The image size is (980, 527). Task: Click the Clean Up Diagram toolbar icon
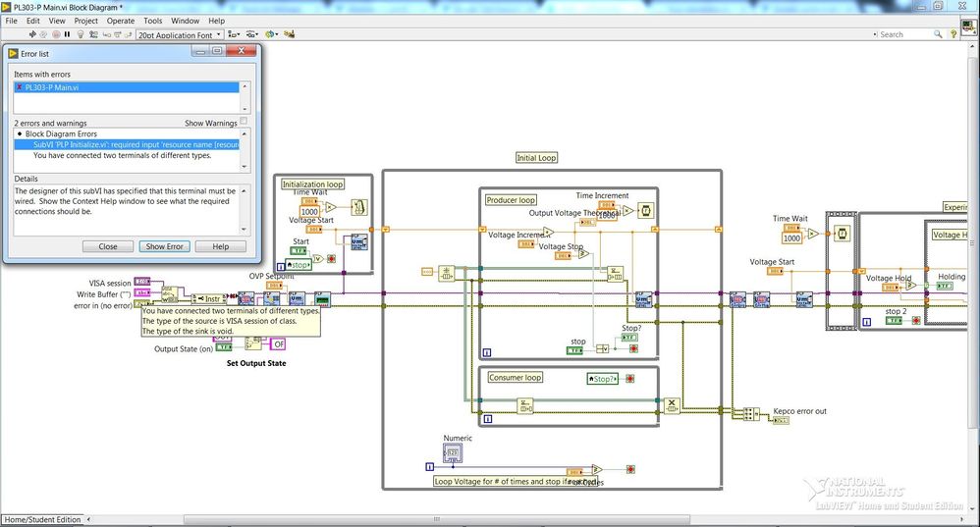tap(289, 35)
